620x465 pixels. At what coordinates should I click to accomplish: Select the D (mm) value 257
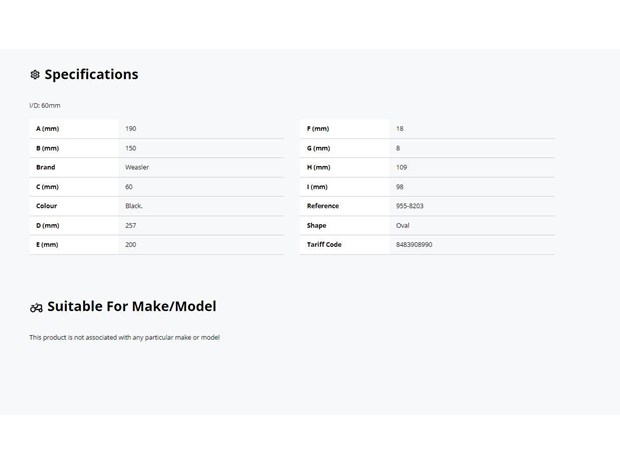pos(130,225)
